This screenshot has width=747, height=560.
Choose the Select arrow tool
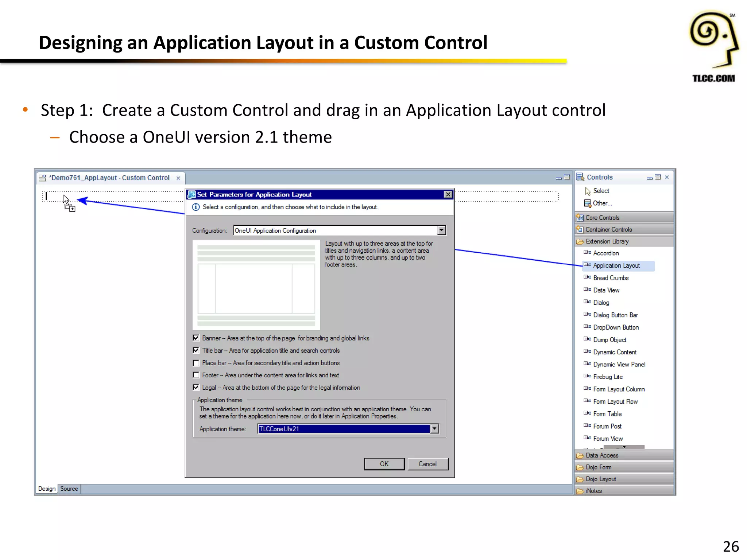[588, 191]
